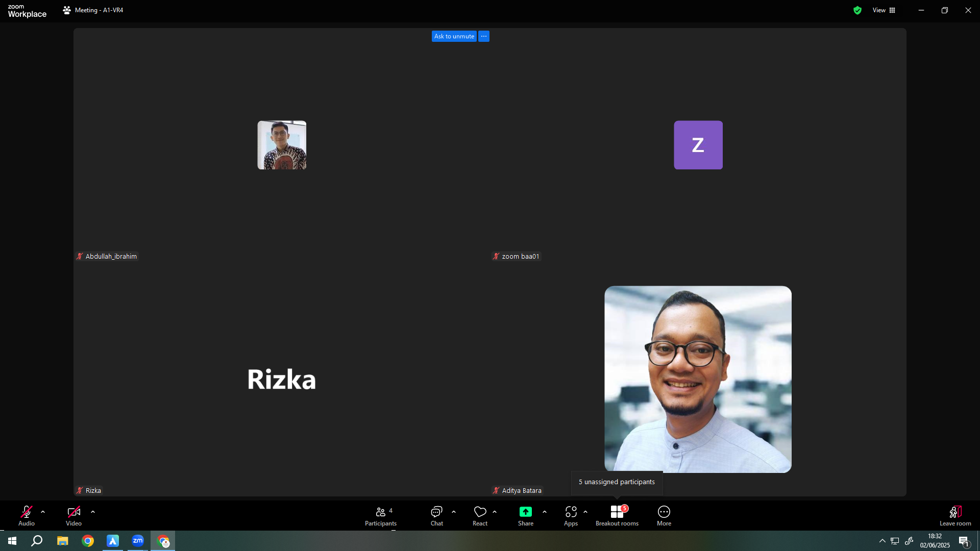Open the Chat panel
This screenshot has height=551, width=980.
[x=437, y=516]
